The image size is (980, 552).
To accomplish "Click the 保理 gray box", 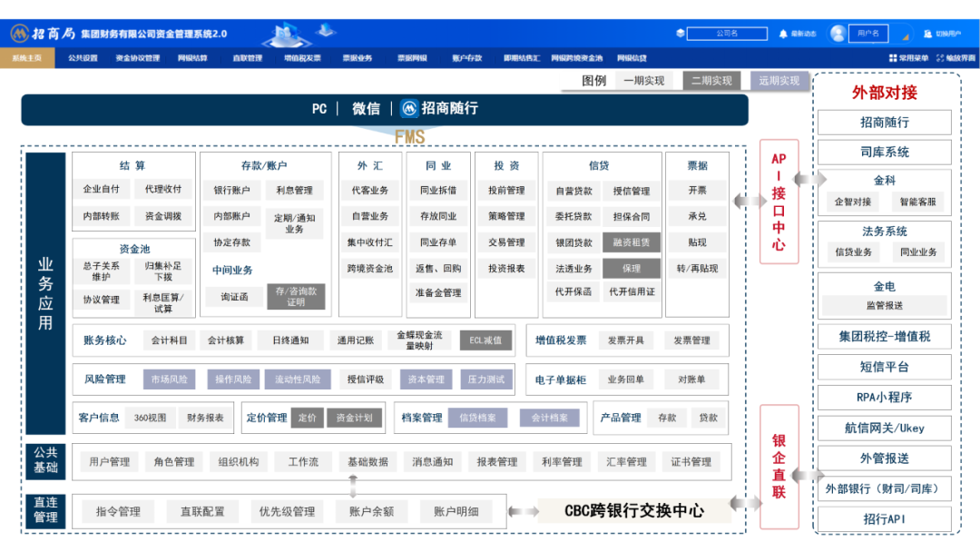I will point(632,268).
